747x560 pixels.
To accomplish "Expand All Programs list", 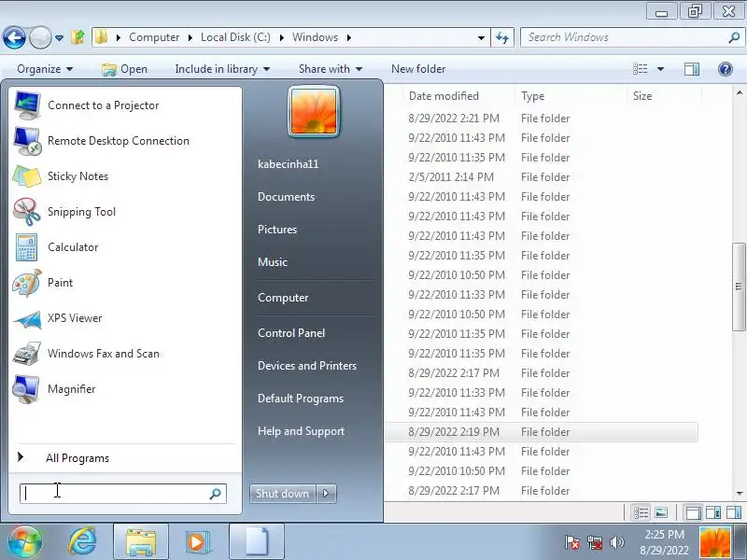I will [x=78, y=458].
